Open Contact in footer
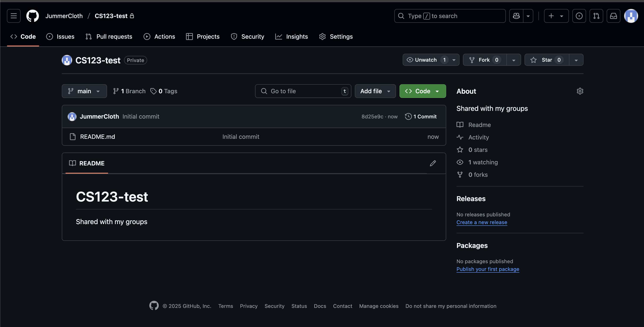Screen dimensions: 644x327 point(343,306)
